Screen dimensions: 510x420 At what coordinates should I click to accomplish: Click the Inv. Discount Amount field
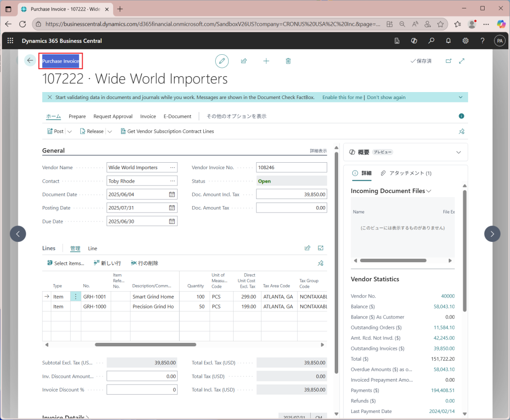[x=142, y=376]
